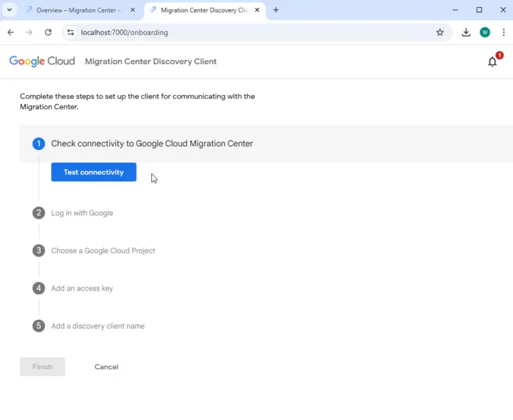This screenshot has width=513, height=420.
Task: Open Chrome's downloads icon in the toolbar
Action: point(466,32)
